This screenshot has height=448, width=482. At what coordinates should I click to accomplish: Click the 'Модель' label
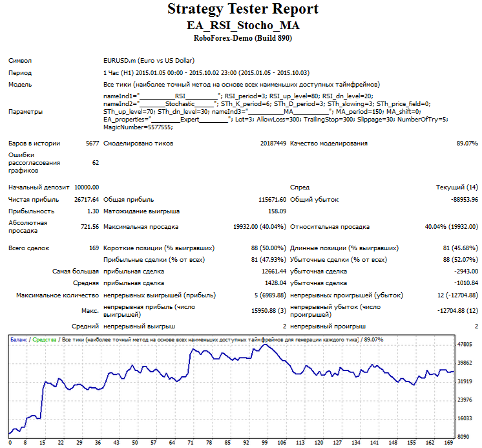click(x=20, y=85)
